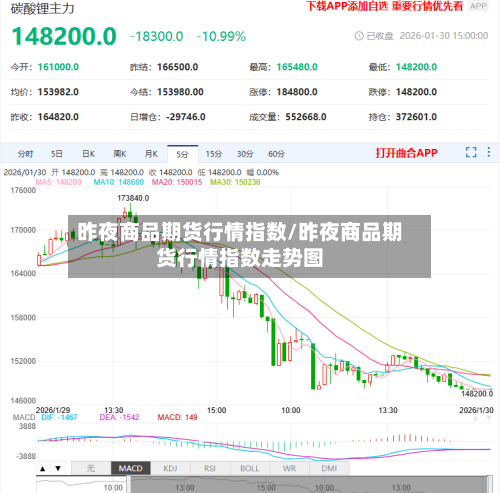Select the BOLL indicator button
This screenshot has width=500, height=493.
tap(250, 468)
